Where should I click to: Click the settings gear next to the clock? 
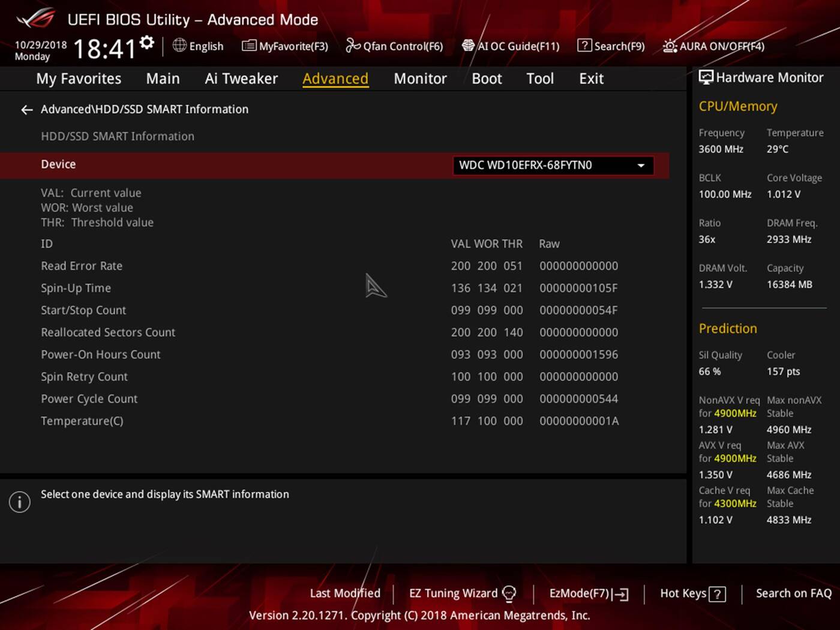(x=147, y=43)
